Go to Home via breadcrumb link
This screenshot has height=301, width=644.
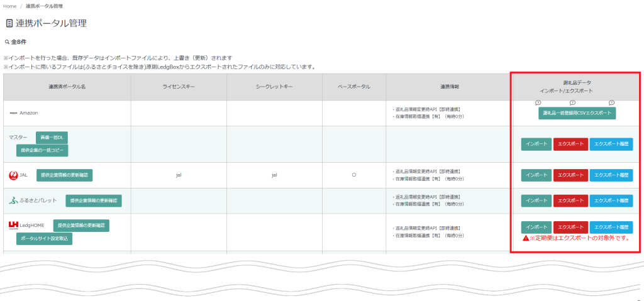10,6
